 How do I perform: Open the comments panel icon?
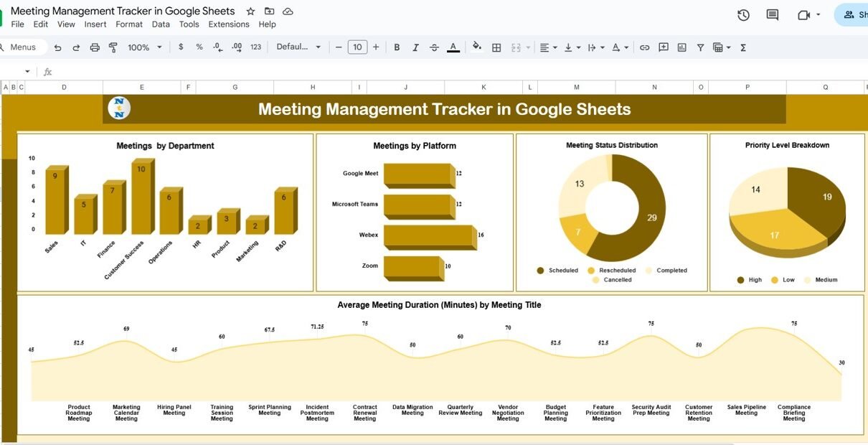773,15
